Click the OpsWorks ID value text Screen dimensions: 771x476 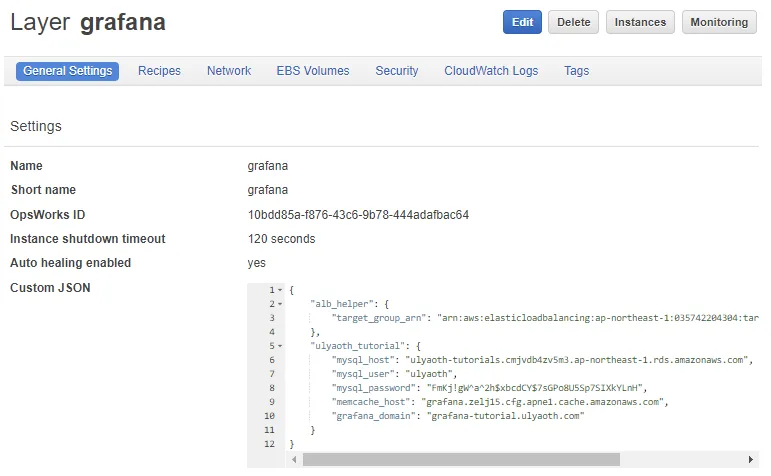tap(358, 215)
